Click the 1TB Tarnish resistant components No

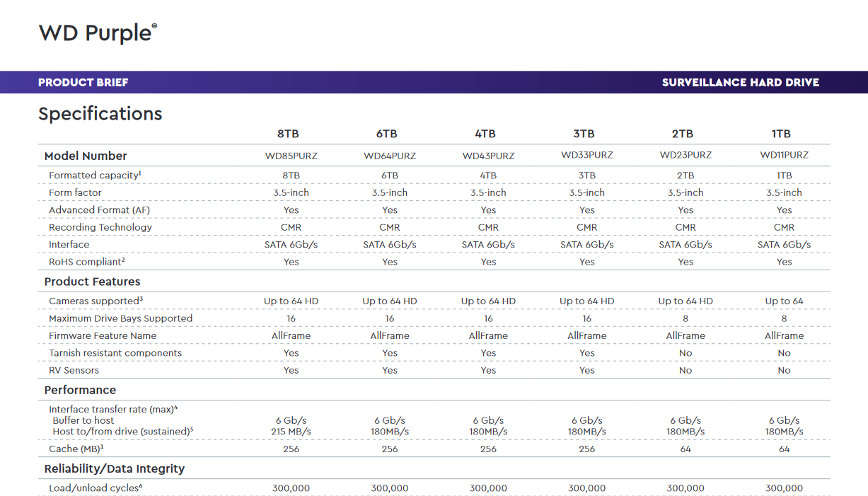tap(784, 353)
